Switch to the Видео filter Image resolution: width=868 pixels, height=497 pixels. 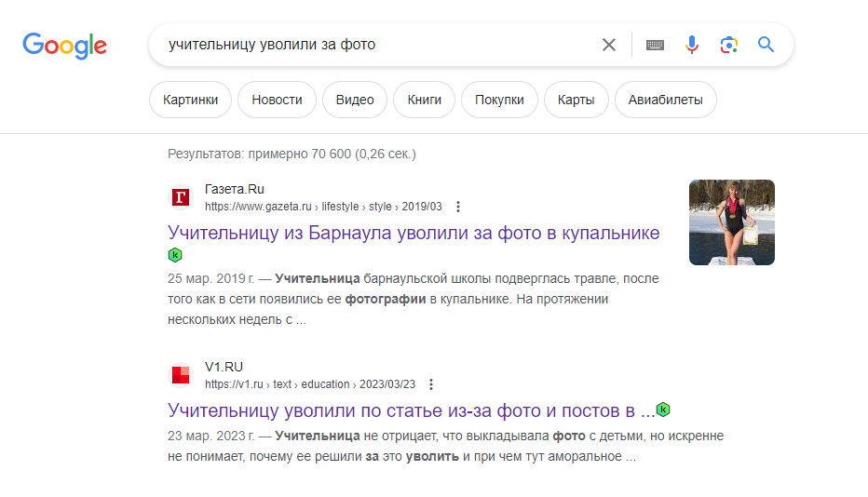click(x=355, y=100)
